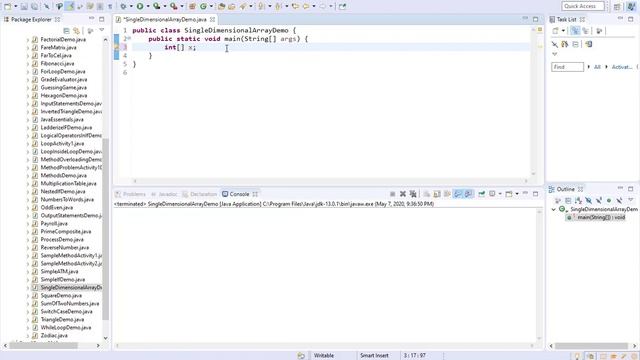Click Collapse All in Package Explorer
The height and width of the screenshot is (360, 640).
click(x=67, y=31)
